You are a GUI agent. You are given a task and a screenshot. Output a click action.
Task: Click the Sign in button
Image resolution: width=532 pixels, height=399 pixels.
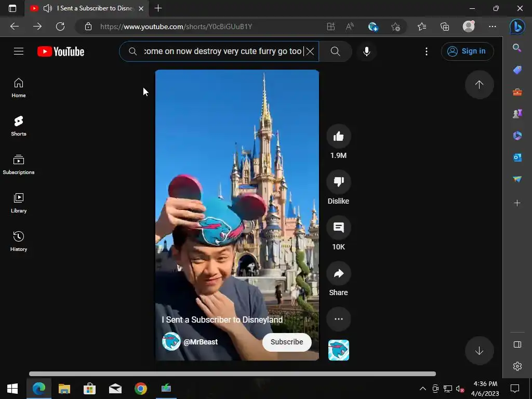[x=467, y=51]
